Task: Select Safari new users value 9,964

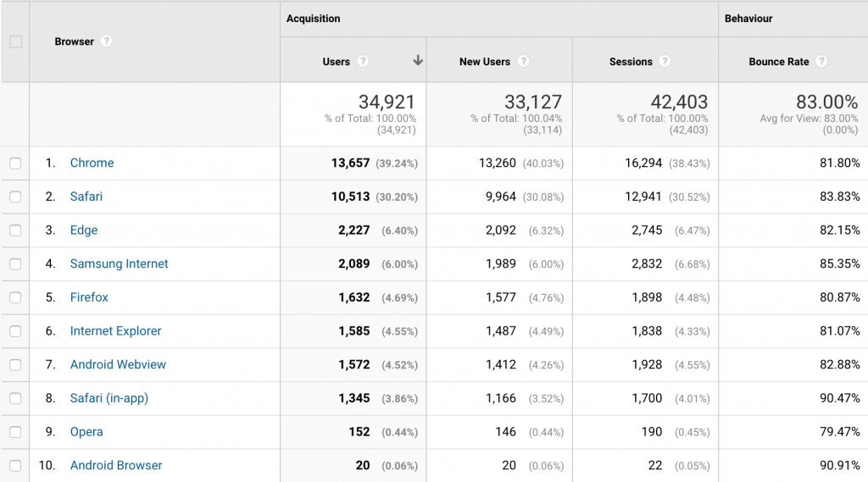Action: point(500,197)
